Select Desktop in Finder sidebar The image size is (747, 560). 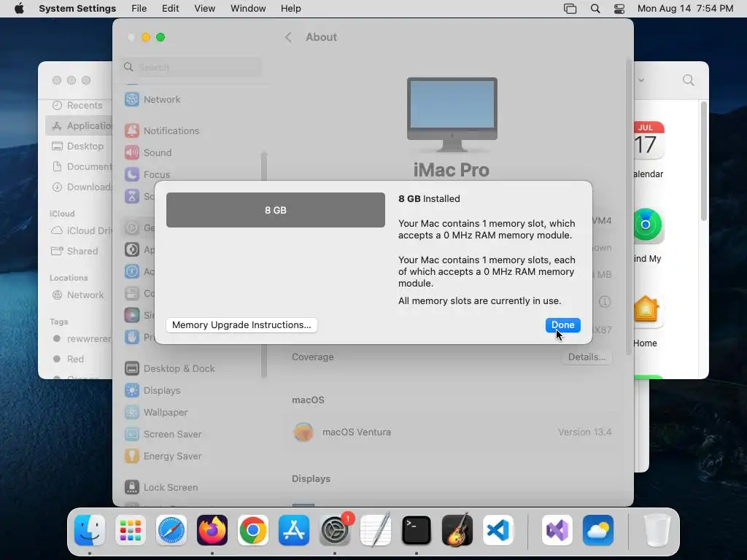click(79, 146)
